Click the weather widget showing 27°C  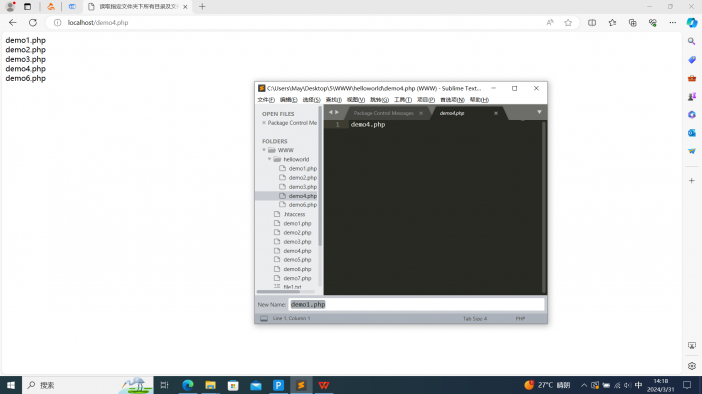coord(547,385)
